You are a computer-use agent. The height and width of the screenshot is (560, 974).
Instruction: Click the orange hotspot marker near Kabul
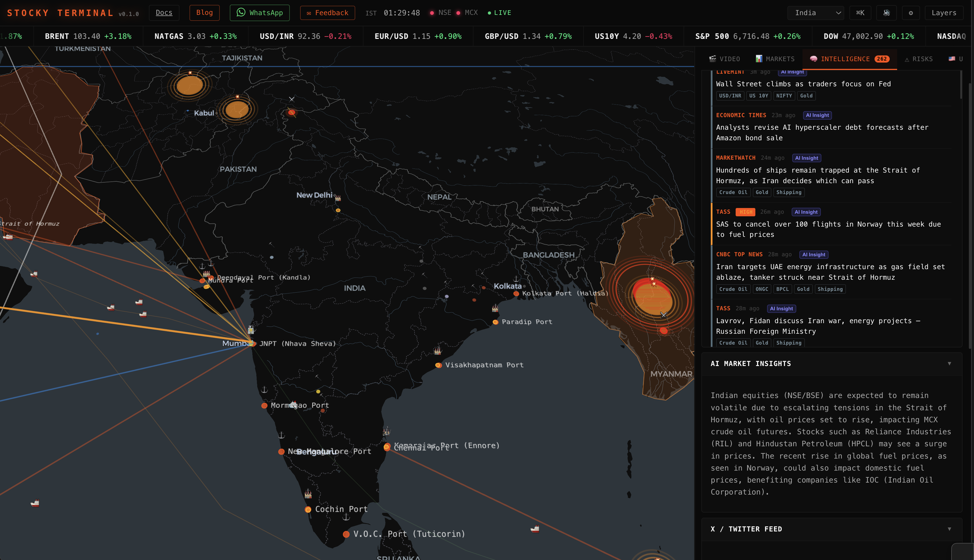click(237, 110)
